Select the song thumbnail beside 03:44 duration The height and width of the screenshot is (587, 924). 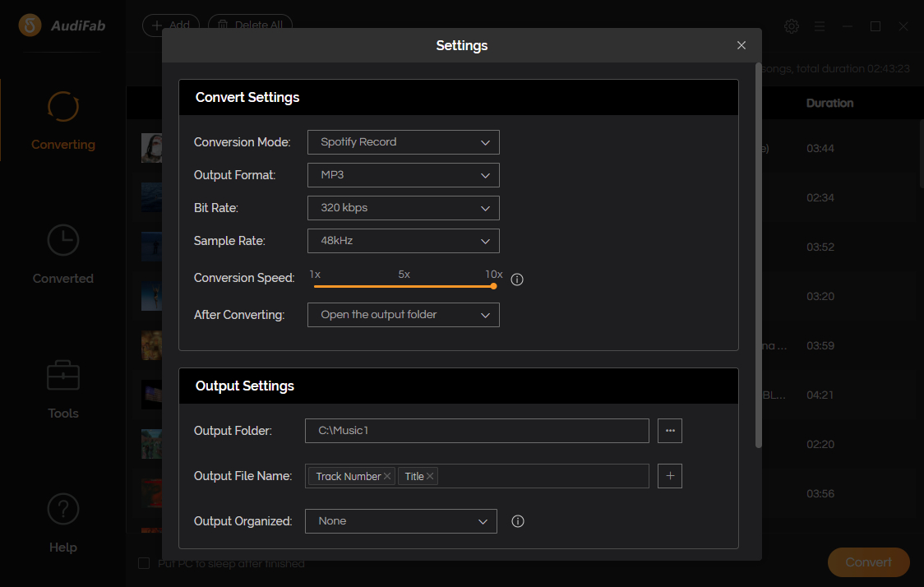pyautogui.click(x=151, y=148)
